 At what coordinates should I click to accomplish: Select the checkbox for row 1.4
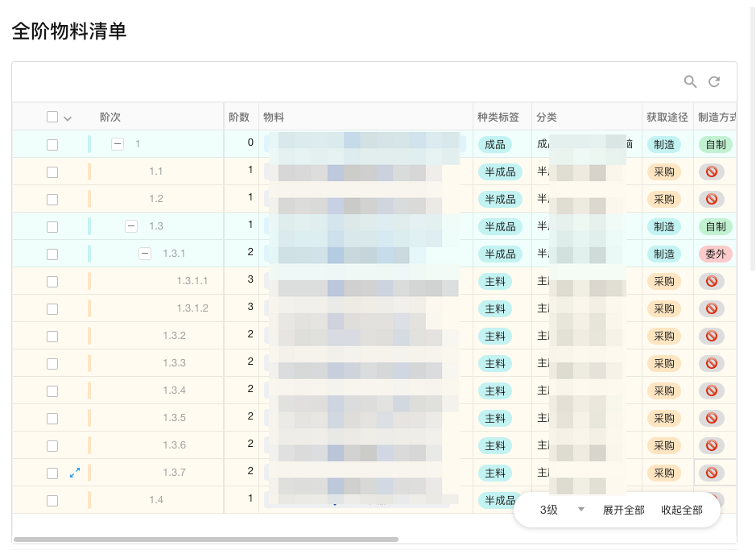(x=52, y=501)
